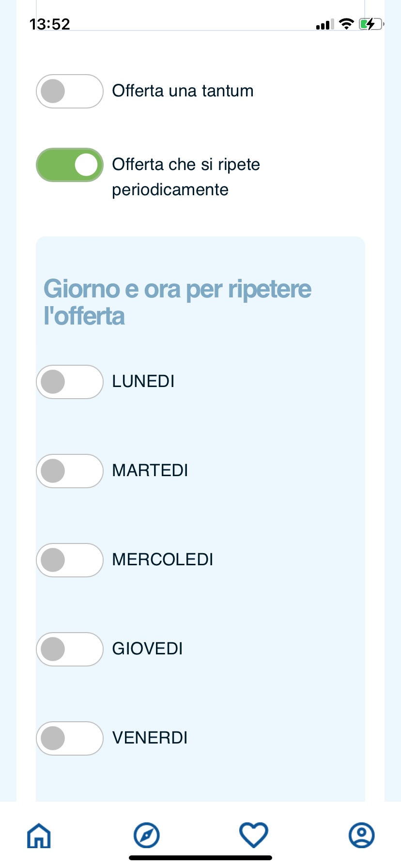Open the user profile icon

pos(361,836)
